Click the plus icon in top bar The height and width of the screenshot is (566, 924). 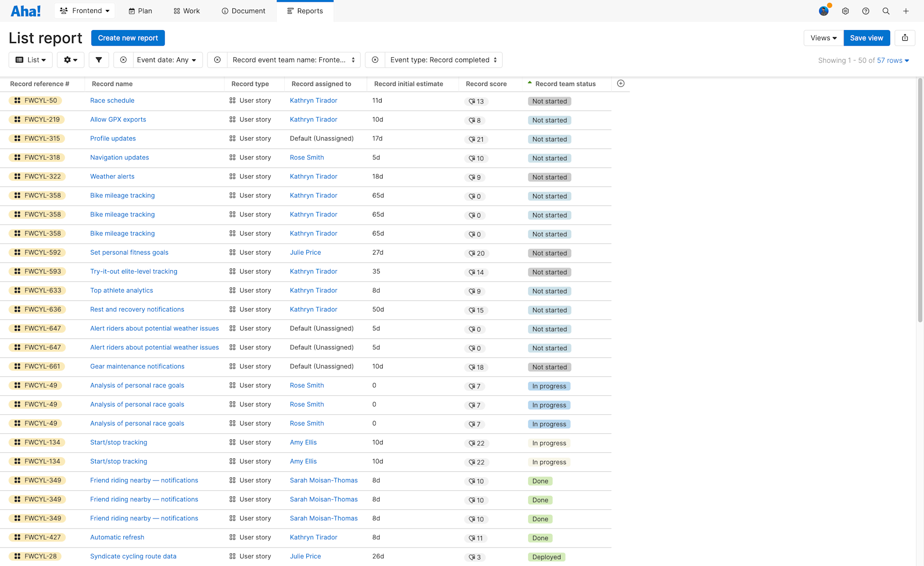(906, 11)
